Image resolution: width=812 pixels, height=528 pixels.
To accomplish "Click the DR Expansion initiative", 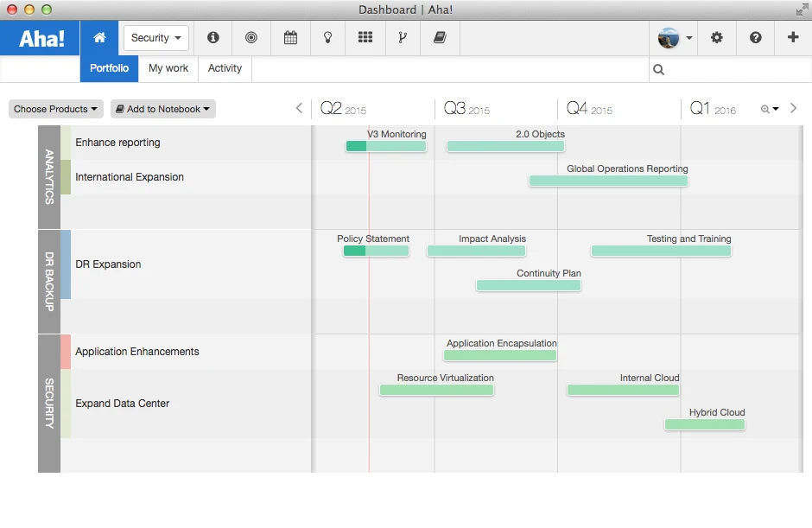I will (108, 264).
